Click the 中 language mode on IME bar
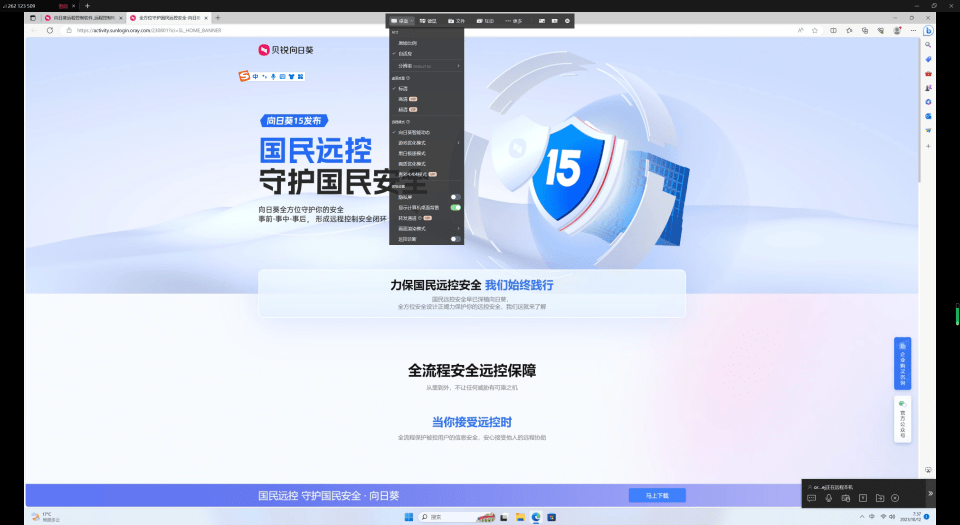 click(x=256, y=76)
